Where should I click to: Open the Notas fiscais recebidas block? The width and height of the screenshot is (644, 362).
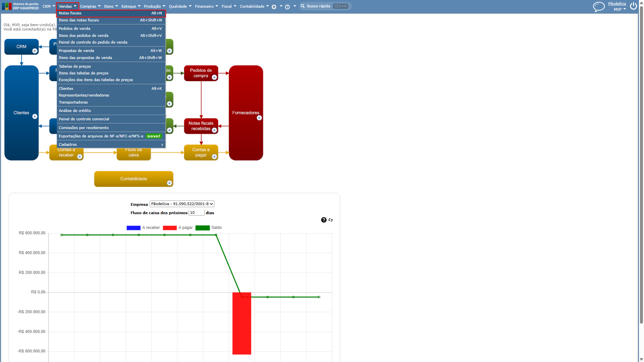[201, 126]
